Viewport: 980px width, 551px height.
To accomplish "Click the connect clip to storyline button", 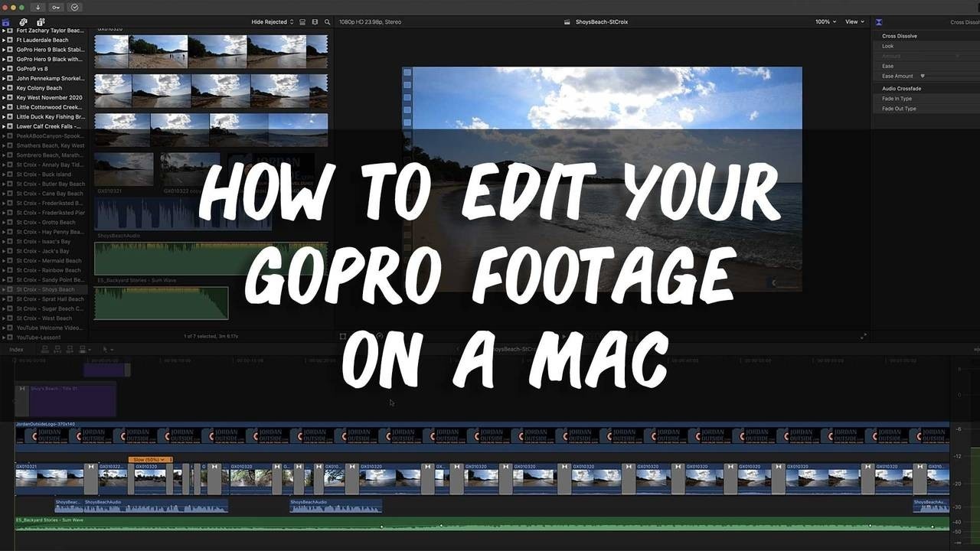I will (45, 349).
